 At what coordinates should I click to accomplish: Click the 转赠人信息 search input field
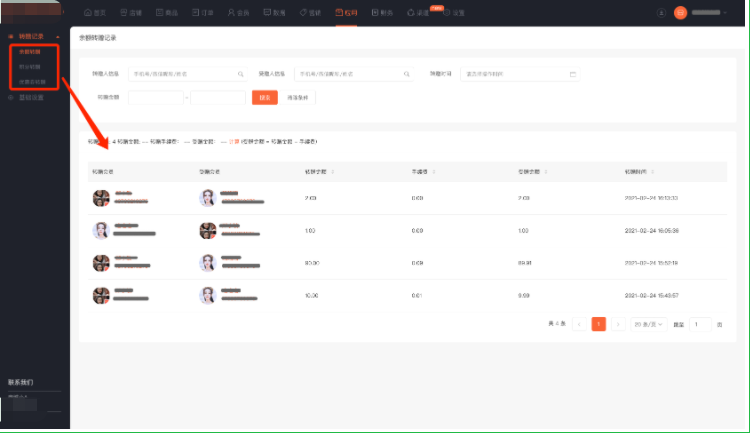point(188,74)
